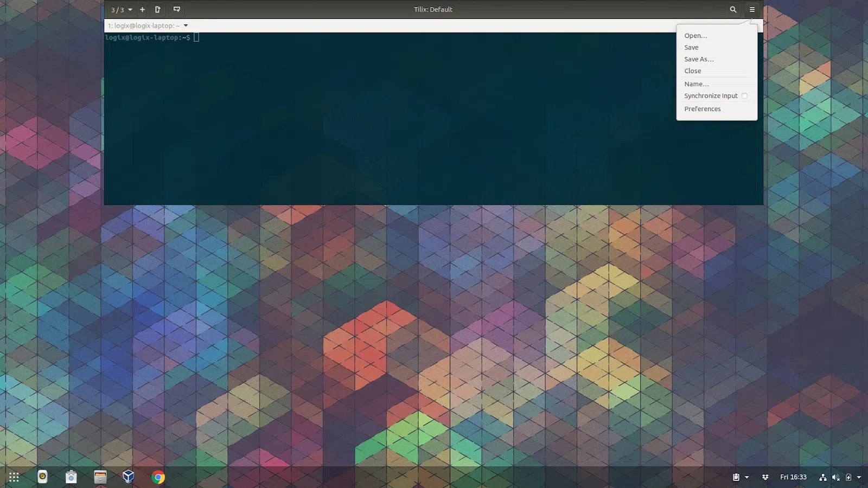Open the terminal search magnifier

(733, 9)
